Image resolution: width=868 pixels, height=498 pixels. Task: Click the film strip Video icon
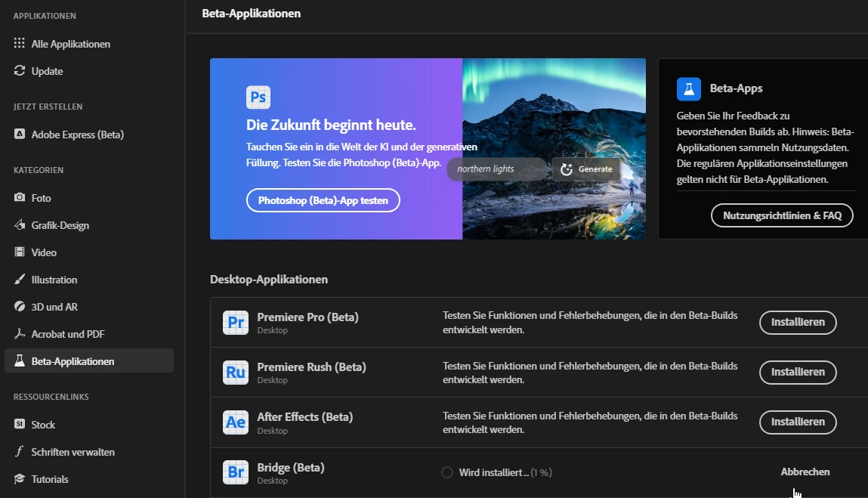click(x=20, y=252)
